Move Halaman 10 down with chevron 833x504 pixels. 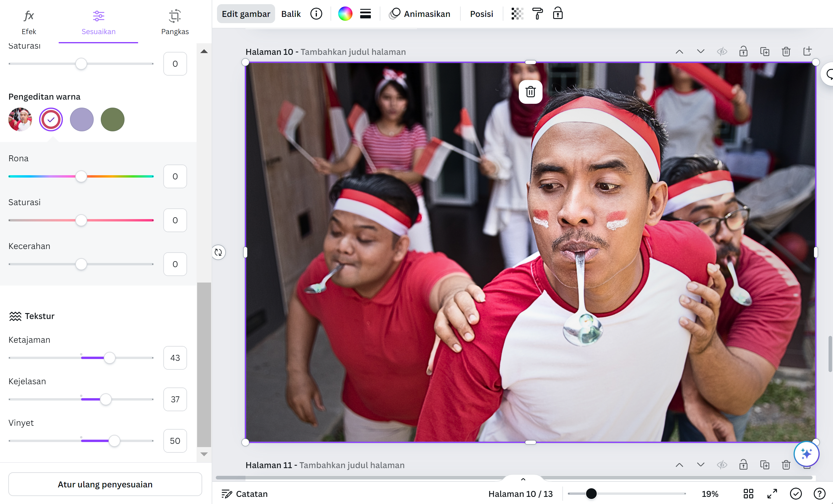point(700,52)
